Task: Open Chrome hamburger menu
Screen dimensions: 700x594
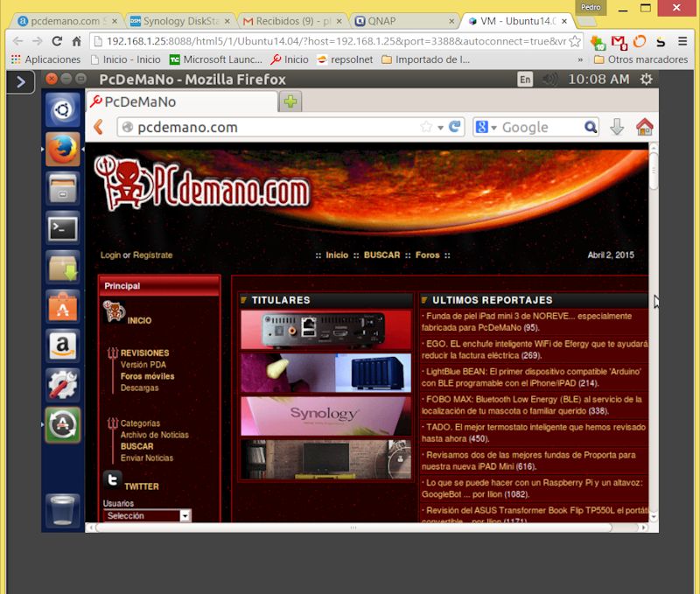Action: 682,41
